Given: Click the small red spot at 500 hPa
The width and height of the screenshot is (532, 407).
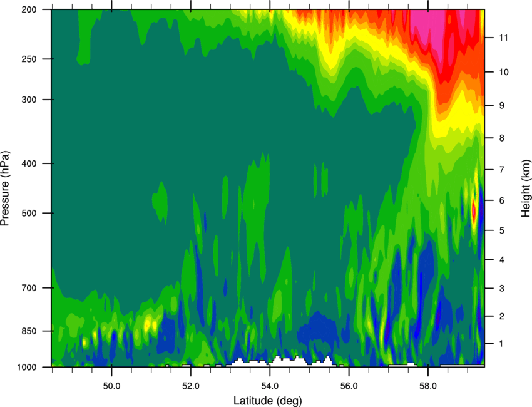Looking at the screenshot, I should [474, 211].
